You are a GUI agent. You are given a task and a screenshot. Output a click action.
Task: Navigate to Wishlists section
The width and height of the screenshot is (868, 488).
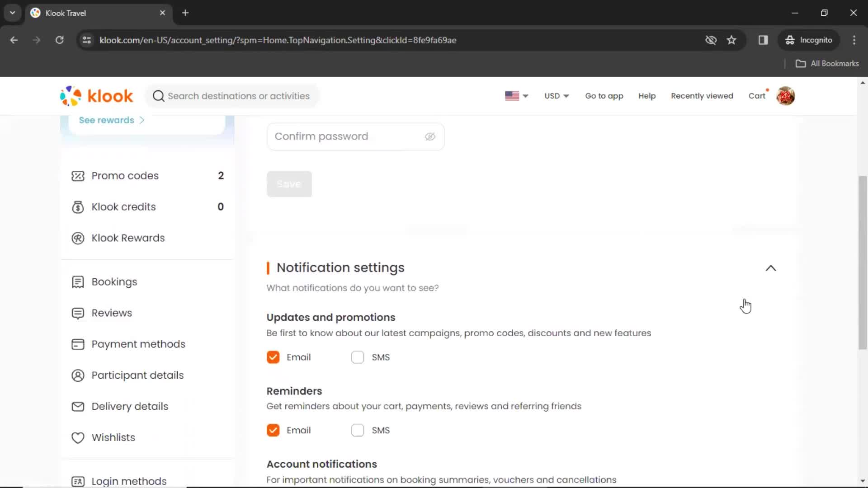click(113, 437)
